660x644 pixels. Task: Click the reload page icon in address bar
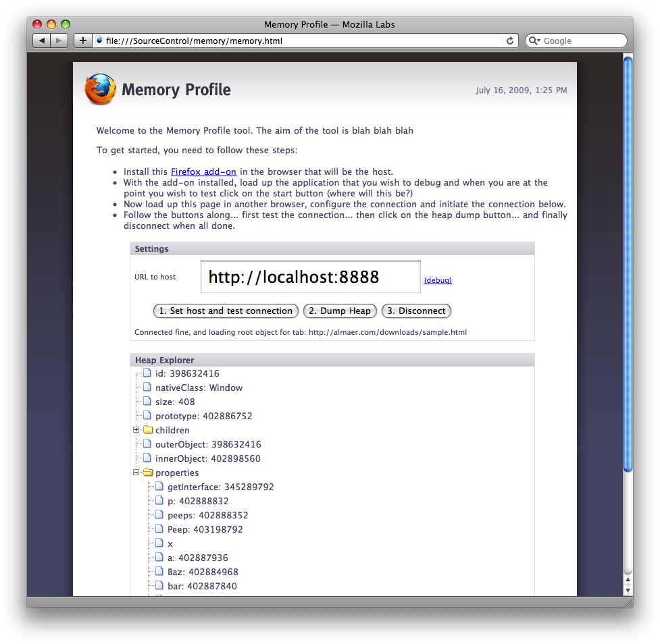click(510, 41)
